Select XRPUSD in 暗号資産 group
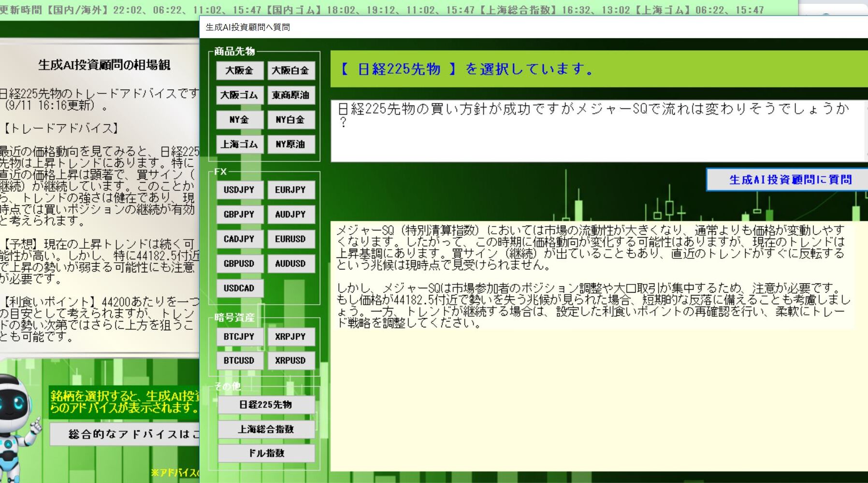The image size is (868, 483). click(291, 360)
